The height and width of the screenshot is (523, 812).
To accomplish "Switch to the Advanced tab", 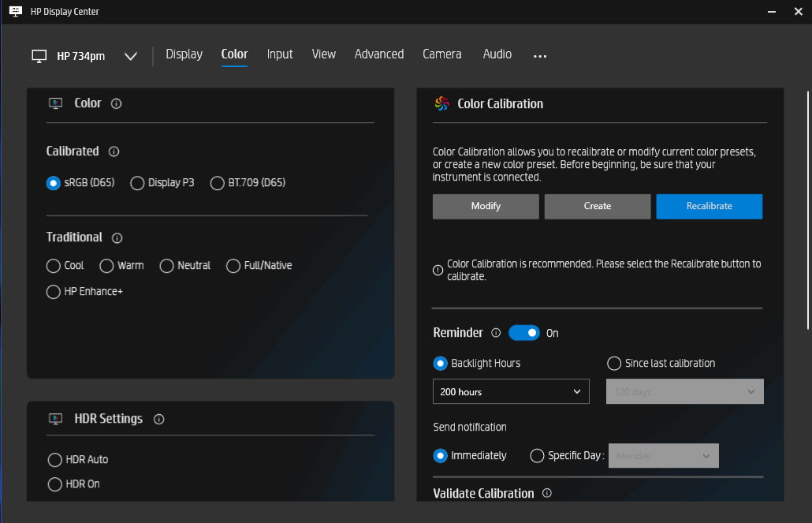I will [379, 54].
